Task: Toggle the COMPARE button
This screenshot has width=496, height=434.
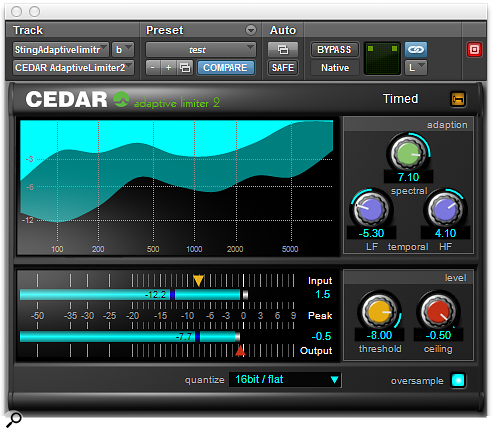Action: 225,68
